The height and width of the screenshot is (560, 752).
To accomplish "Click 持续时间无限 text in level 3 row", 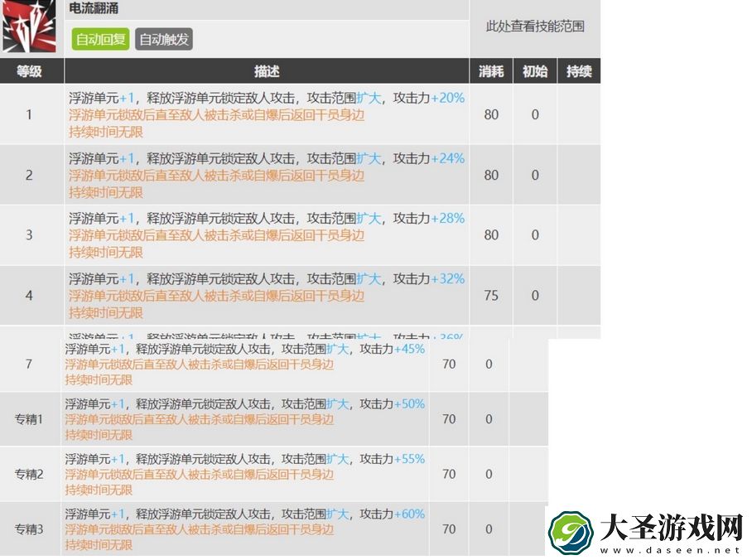I will (106, 253).
